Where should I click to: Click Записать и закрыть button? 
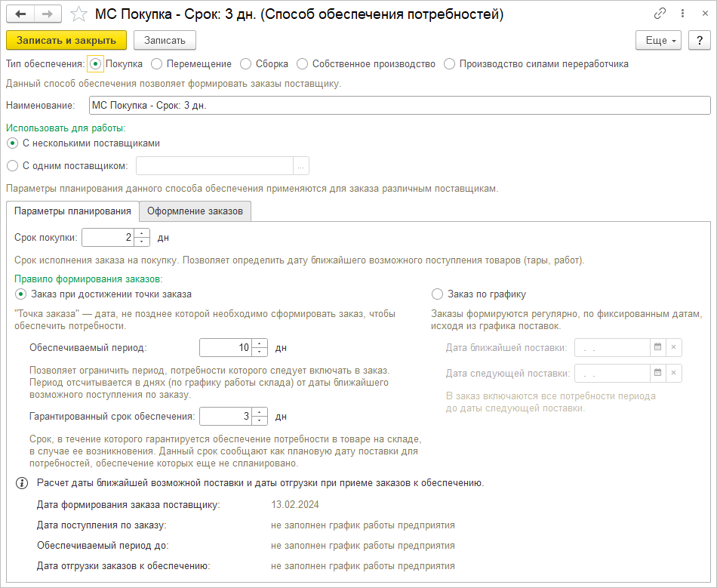(x=66, y=40)
